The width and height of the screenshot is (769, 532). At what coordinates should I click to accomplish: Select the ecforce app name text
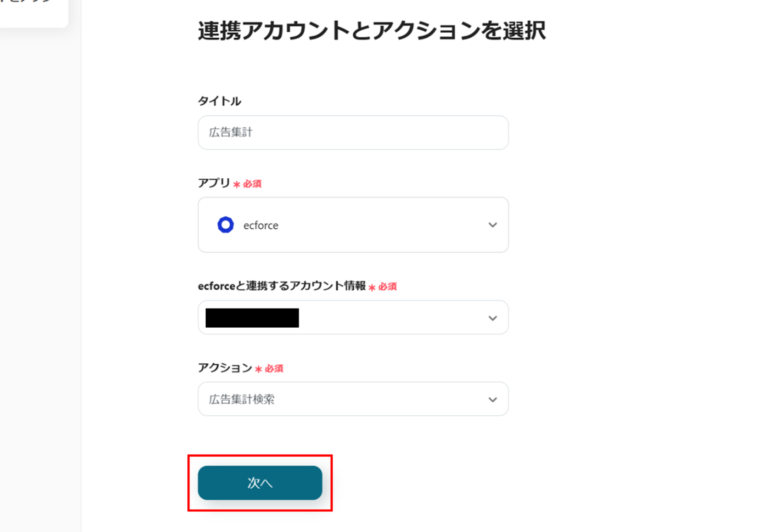pos(260,225)
